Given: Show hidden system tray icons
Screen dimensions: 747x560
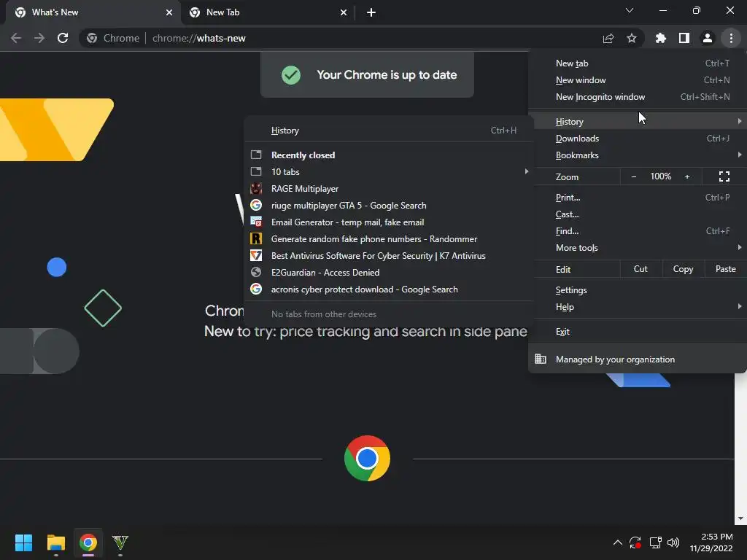Looking at the screenshot, I should point(617,542).
